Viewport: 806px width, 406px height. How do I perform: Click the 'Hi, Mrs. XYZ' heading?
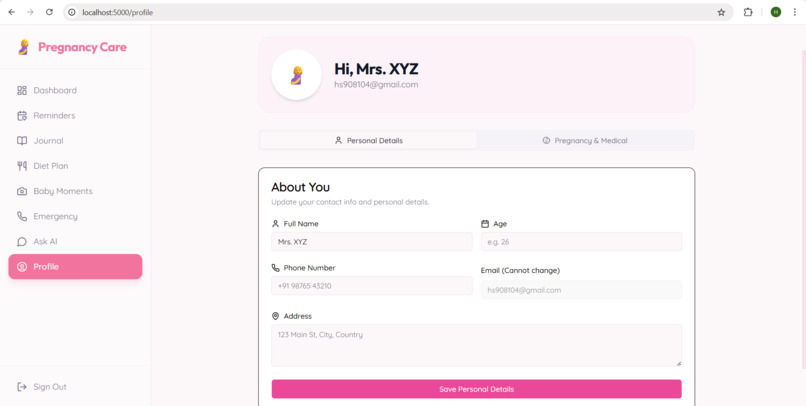(376, 69)
